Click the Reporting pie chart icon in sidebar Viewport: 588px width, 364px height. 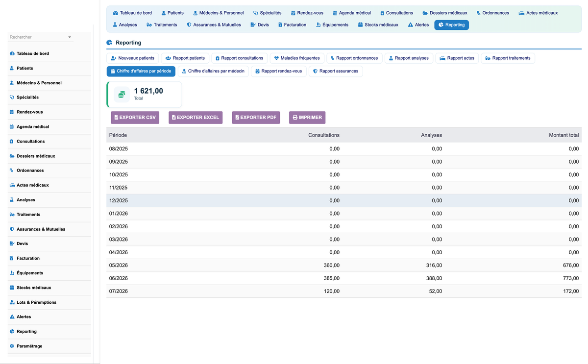12,332
